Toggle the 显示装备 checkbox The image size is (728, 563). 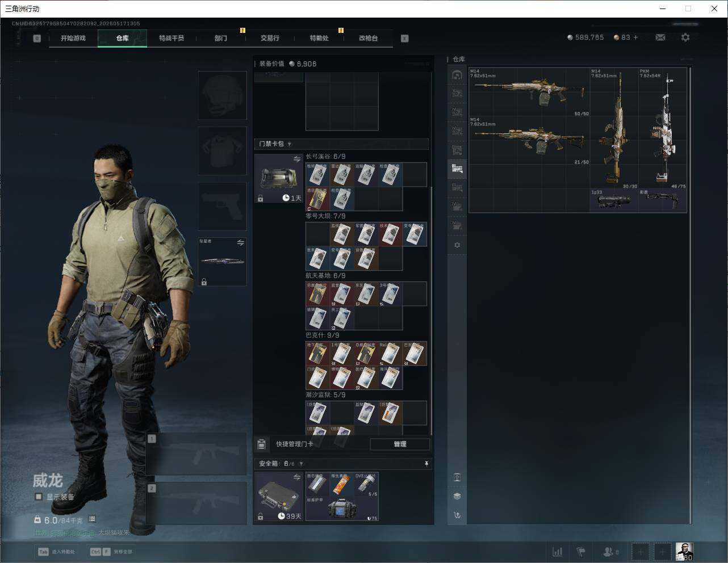pyautogui.click(x=39, y=497)
